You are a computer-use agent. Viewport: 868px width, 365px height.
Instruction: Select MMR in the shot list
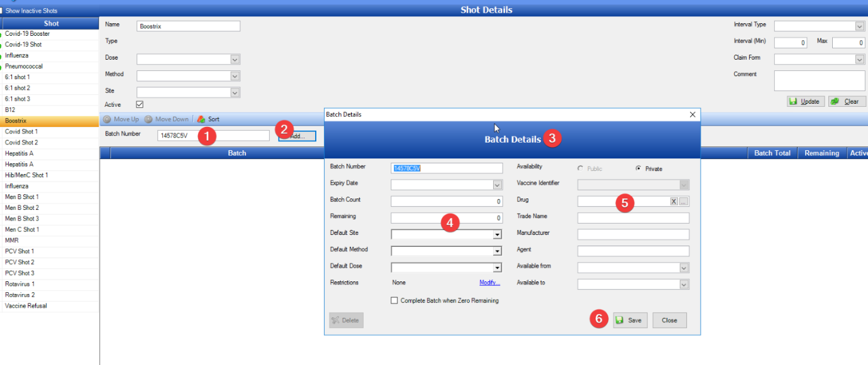(13, 241)
